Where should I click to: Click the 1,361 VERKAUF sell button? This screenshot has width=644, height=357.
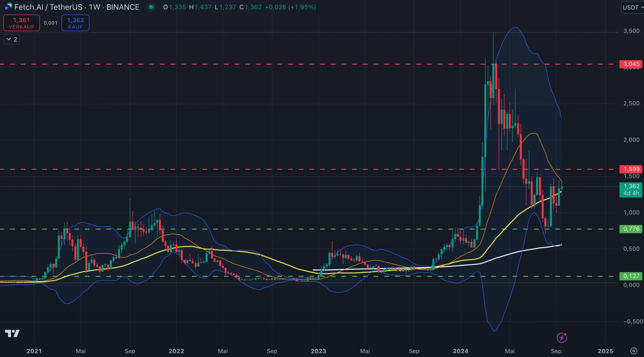(22, 23)
